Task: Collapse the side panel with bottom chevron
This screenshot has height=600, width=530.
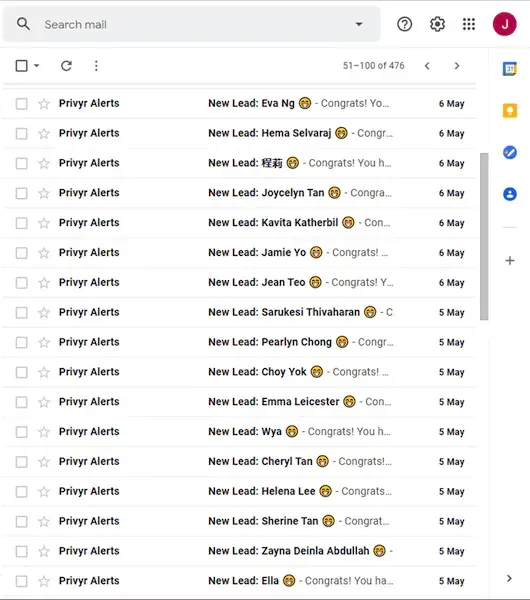Action: [x=509, y=579]
